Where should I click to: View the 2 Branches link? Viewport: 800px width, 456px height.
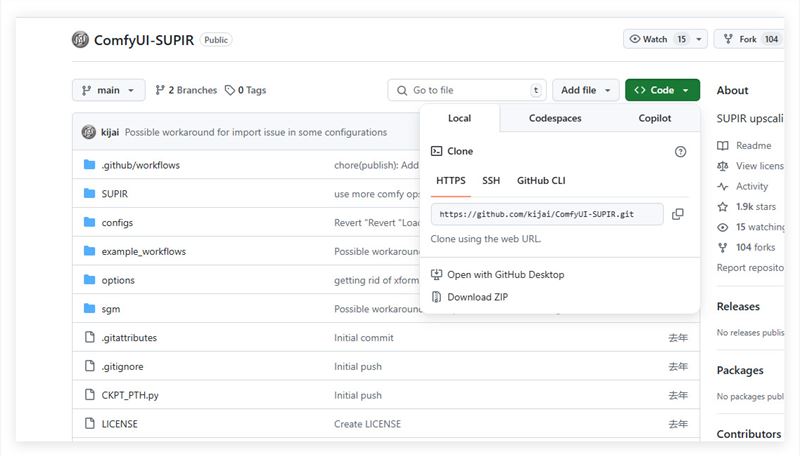click(x=186, y=90)
